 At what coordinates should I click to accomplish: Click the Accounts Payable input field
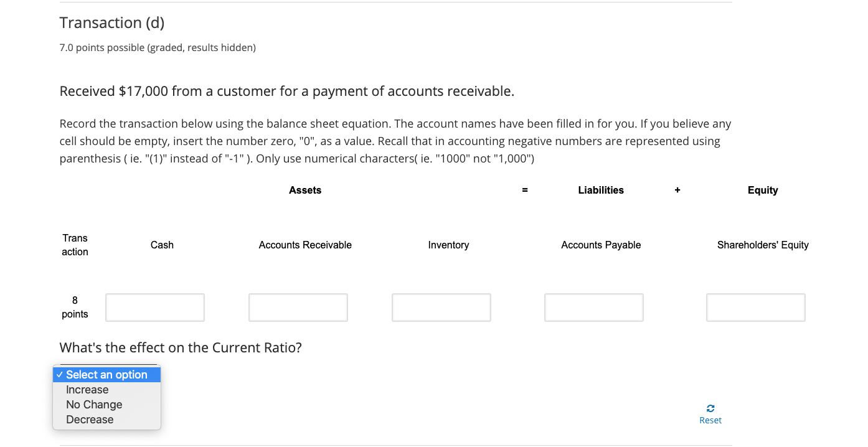coord(593,307)
